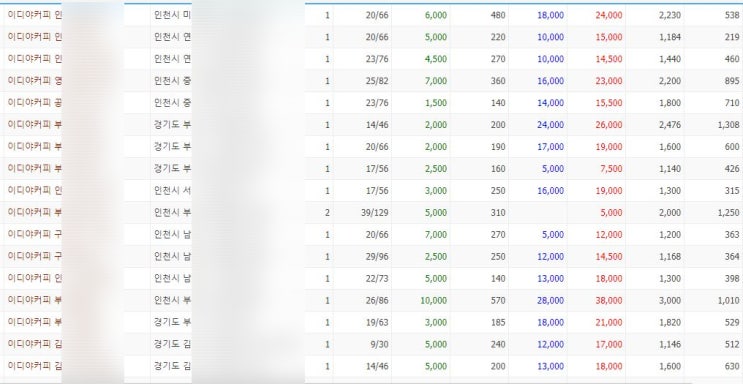Image resolution: width=743 pixels, height=384 pixels.
Task: Select the red 38,000 total
Action: [609, 301]
